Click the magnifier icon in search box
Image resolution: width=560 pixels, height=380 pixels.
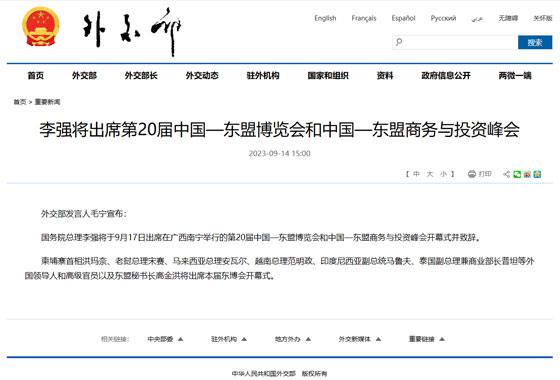pyautogui.click(x=399, y=42)
